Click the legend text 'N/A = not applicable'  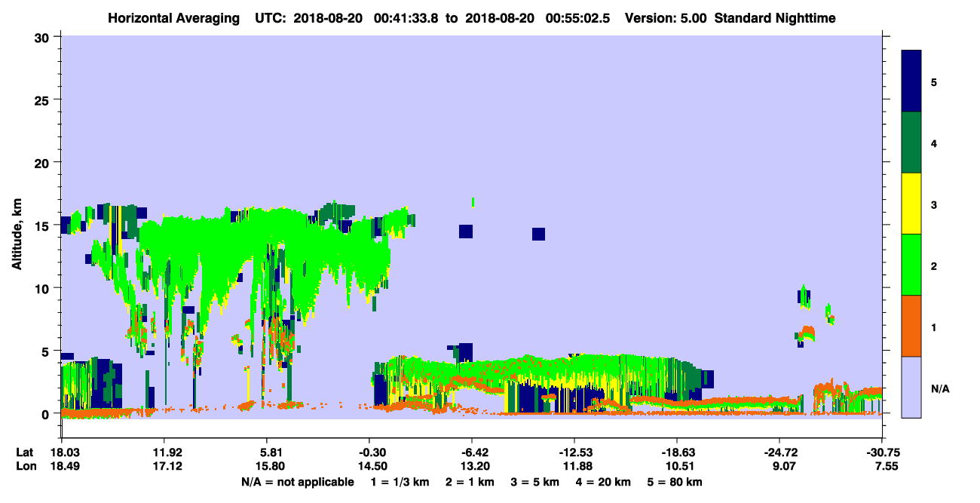(297, 482)
